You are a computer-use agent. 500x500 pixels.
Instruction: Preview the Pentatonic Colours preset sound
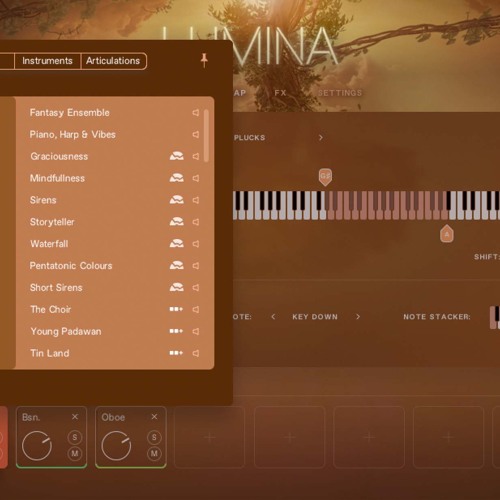tap(196, 266)
